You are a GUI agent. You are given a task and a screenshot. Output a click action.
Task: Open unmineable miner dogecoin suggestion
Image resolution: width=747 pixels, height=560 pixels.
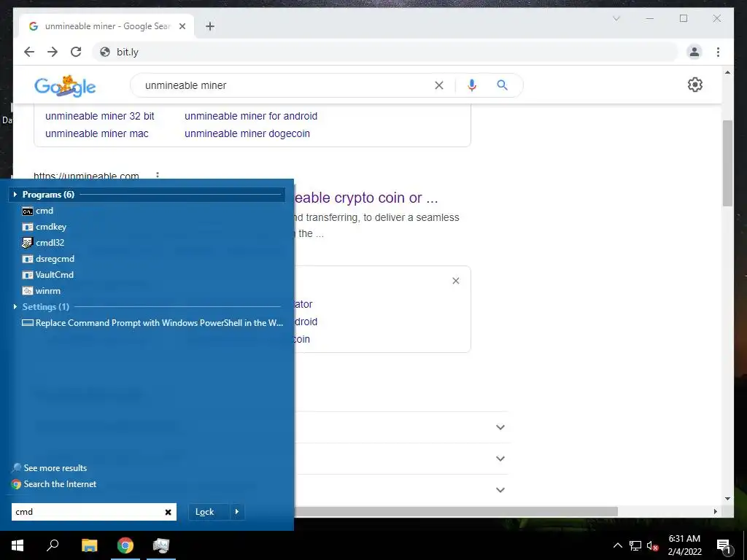pos(247,134)
